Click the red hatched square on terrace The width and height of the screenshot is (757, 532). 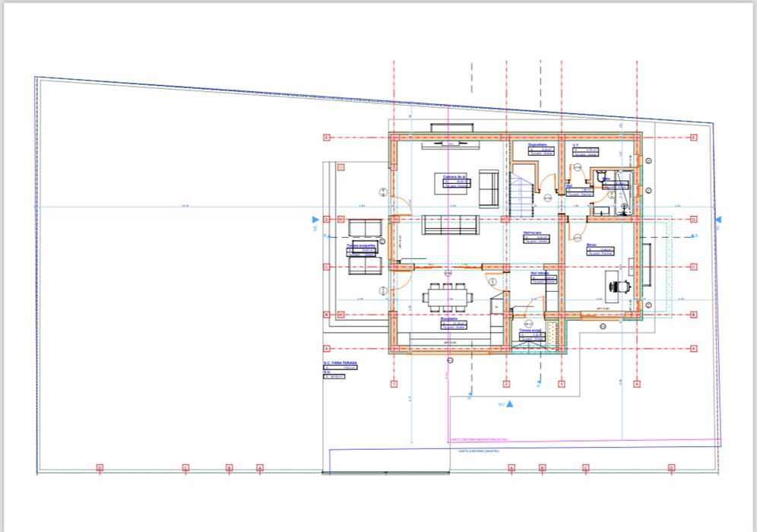point(340,167)
